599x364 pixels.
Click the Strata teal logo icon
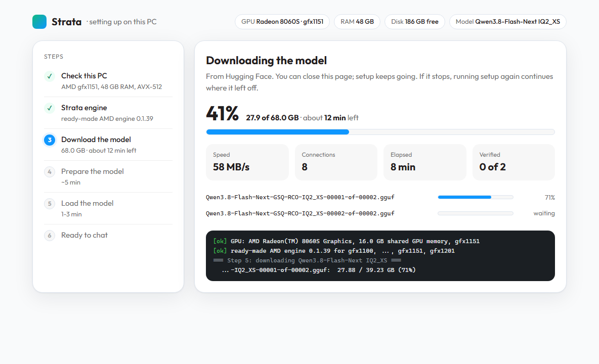click(x=39, y=22)
